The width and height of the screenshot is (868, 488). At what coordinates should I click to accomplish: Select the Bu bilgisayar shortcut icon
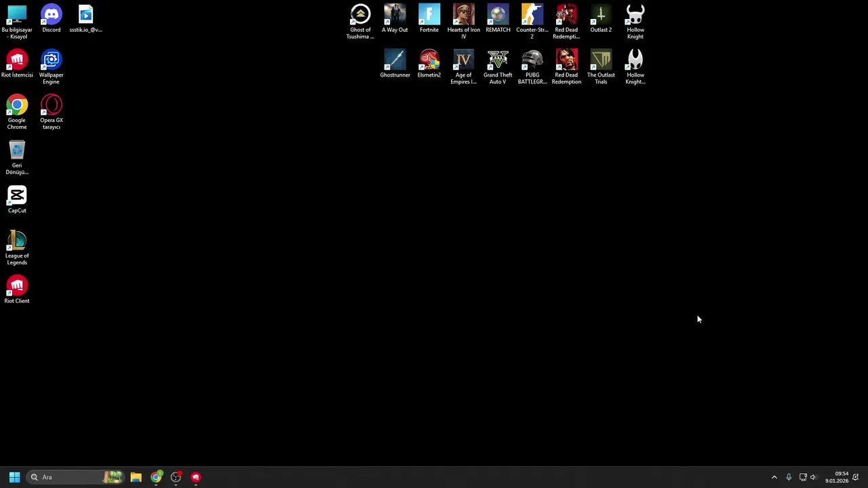17,22
